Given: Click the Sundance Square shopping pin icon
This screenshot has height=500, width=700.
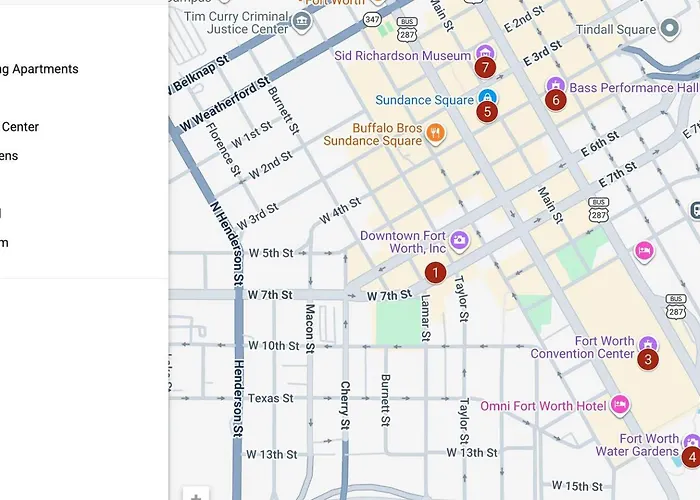Looking at the screenshot, I should coord(488,96).
